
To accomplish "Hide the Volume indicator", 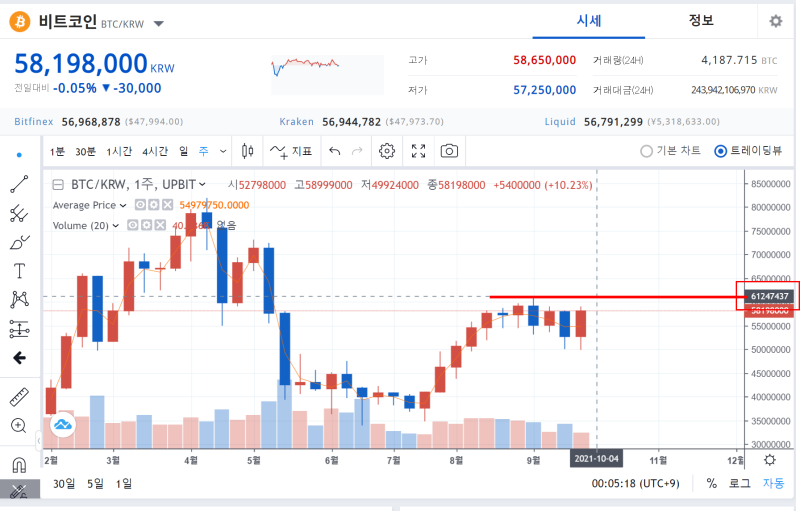I will [133, 225].
